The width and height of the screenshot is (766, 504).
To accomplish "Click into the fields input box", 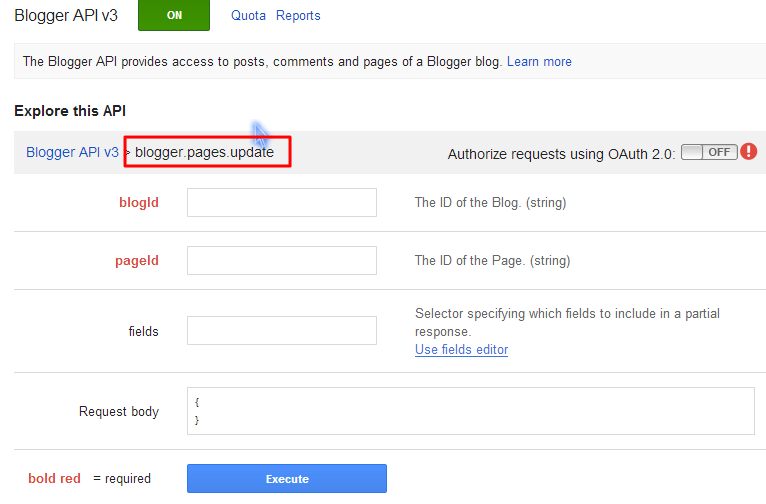I will [x=282, y=331].
